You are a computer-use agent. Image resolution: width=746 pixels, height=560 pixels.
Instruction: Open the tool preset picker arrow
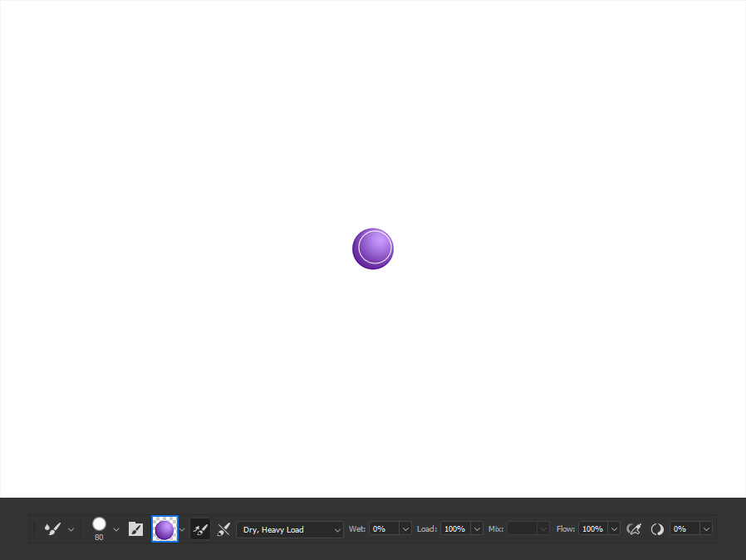pyautogui.click(x=71, y=529)
